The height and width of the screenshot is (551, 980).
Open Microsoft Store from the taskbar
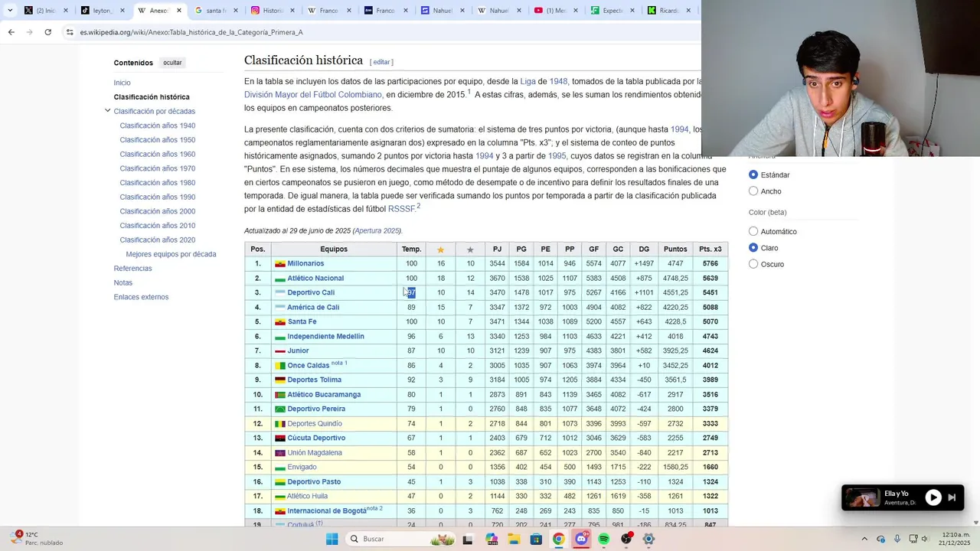[536, 539]
